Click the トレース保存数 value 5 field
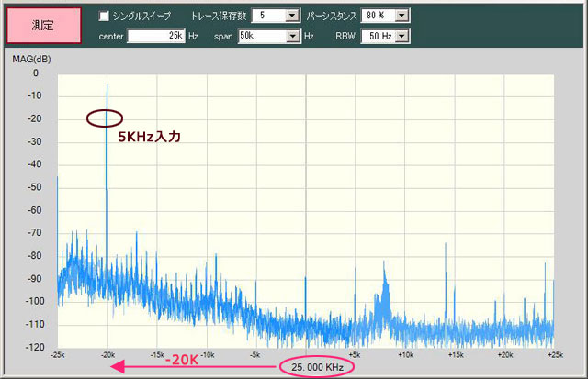This screenshot has height=379, width=588. [x=269, y=16]
